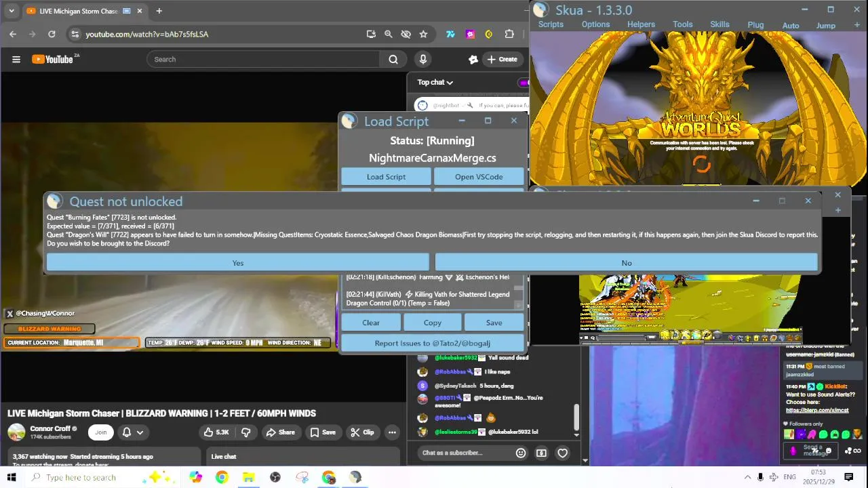Open notification bell dropdown for channel
The width and height of the screenshot is (868, 488).
point(132,432)
